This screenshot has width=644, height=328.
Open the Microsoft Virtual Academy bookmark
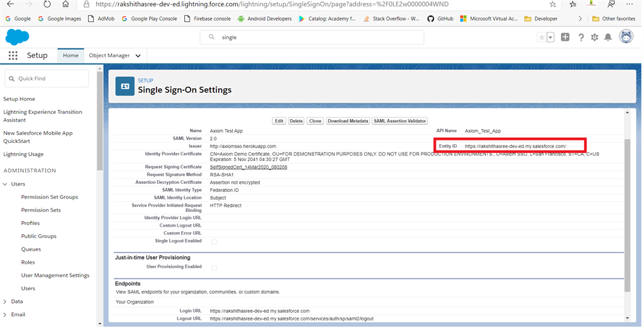point(489,18)
